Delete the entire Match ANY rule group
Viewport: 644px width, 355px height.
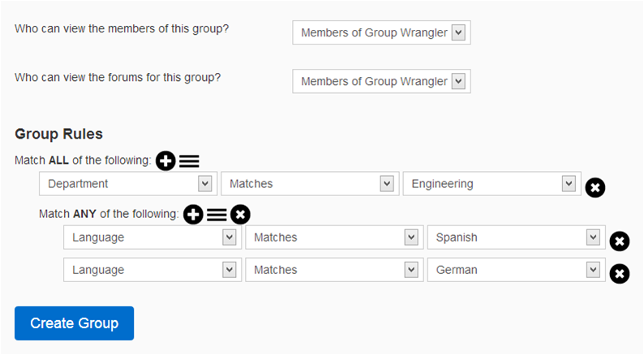coord(240,215)
